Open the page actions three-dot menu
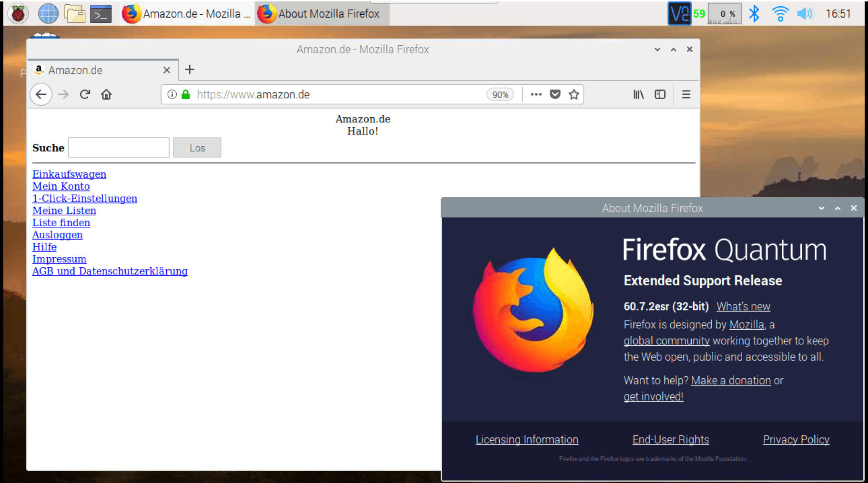The width and height of the screenshot is (868, 483). (536, 94)
